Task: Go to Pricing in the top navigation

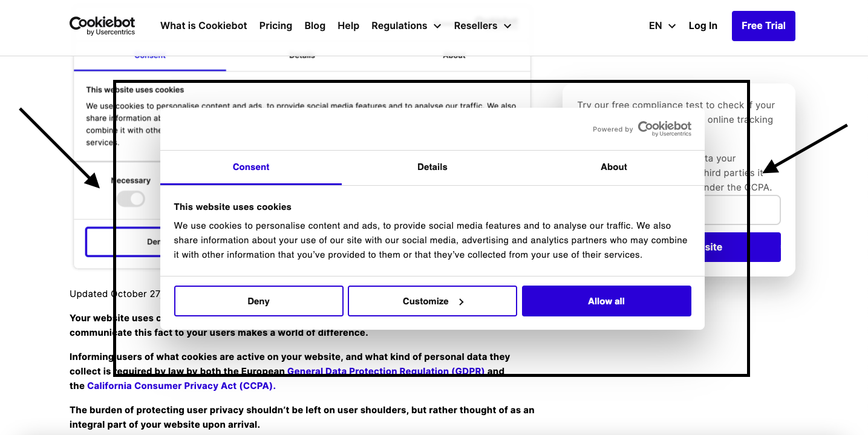Action: (x=276, y=25)
